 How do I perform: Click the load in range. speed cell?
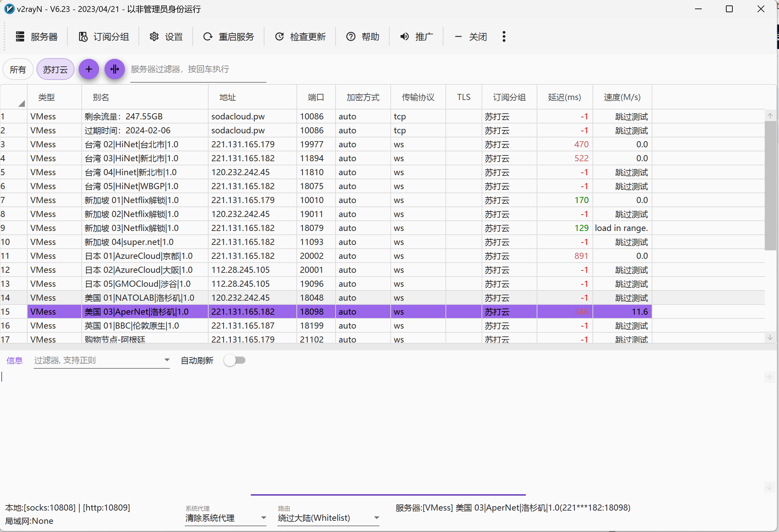[622, 228]
